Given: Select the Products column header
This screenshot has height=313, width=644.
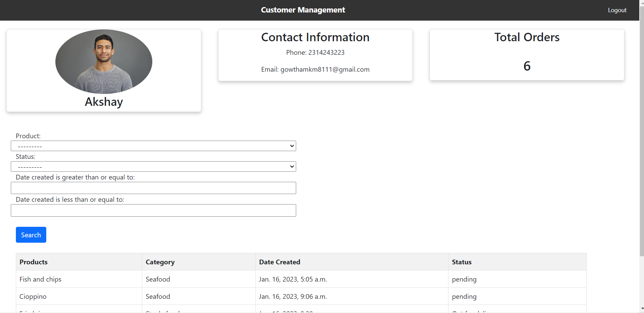Looking at the screenshot, I should pyautogui.click(x=33, y=262).
